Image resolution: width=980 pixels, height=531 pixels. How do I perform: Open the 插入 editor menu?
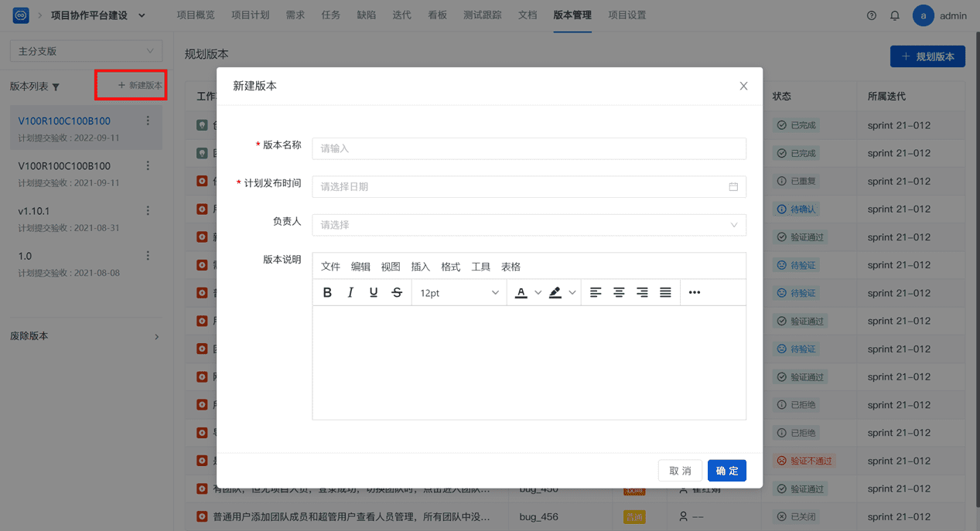point(421,267)
